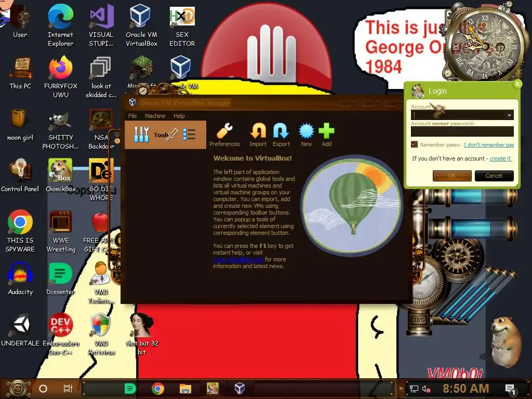Switch to VirtualBox taskbar button
This screenshot has width=532, height=399.
click(240, 389)
